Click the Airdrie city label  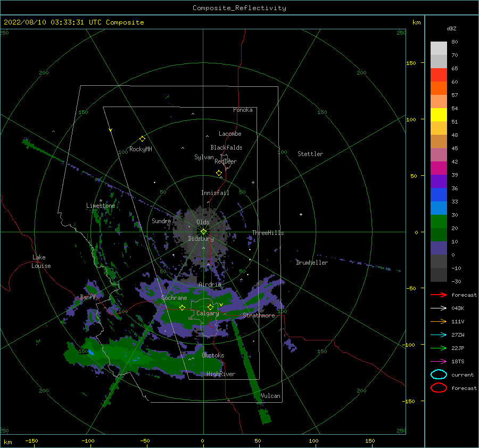coord(210,284)
